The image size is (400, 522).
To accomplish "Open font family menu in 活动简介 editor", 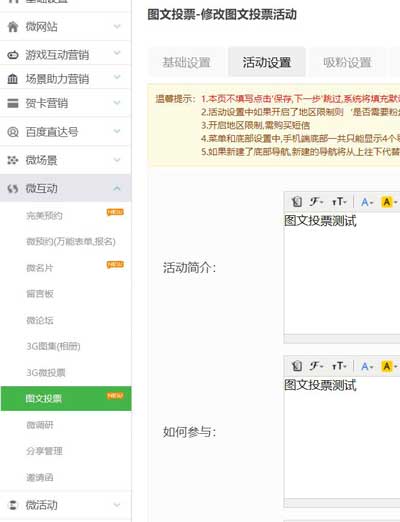I will (316, 202).
